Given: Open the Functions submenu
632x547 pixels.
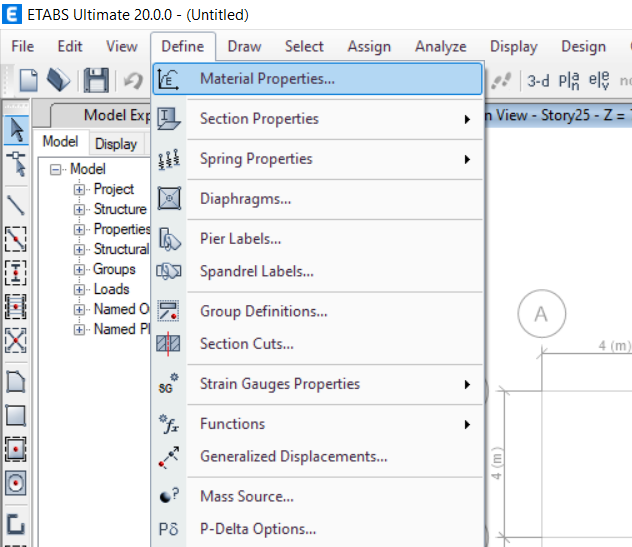Looking at the screenshot, I should [x=317, y=424].
